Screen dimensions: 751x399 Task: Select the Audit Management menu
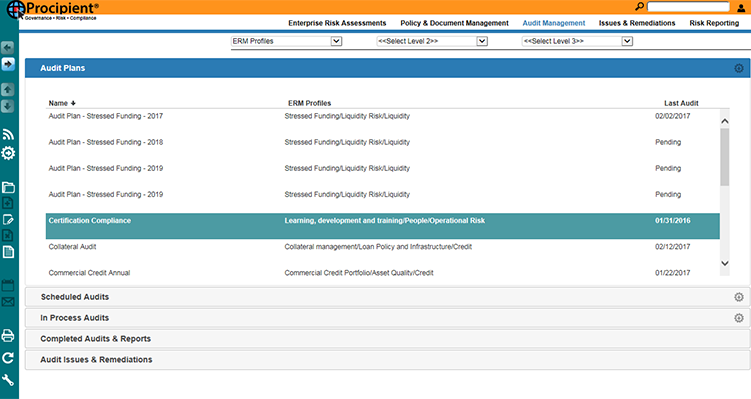coord(554,23)
